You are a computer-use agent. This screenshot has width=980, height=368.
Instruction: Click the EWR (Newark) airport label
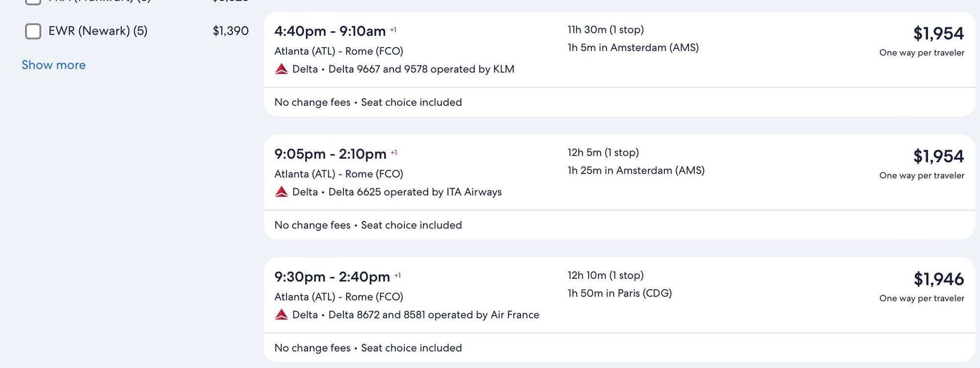pos(98,31)
